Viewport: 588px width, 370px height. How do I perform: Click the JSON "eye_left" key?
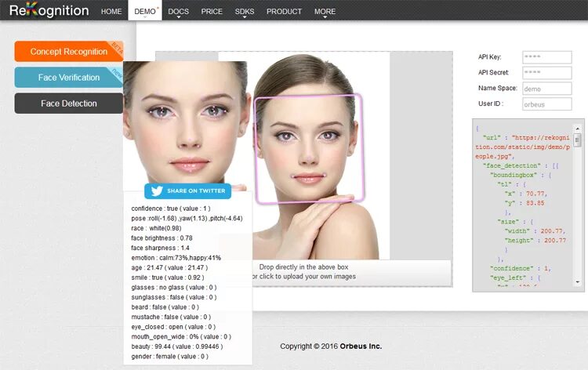point(508,277)
